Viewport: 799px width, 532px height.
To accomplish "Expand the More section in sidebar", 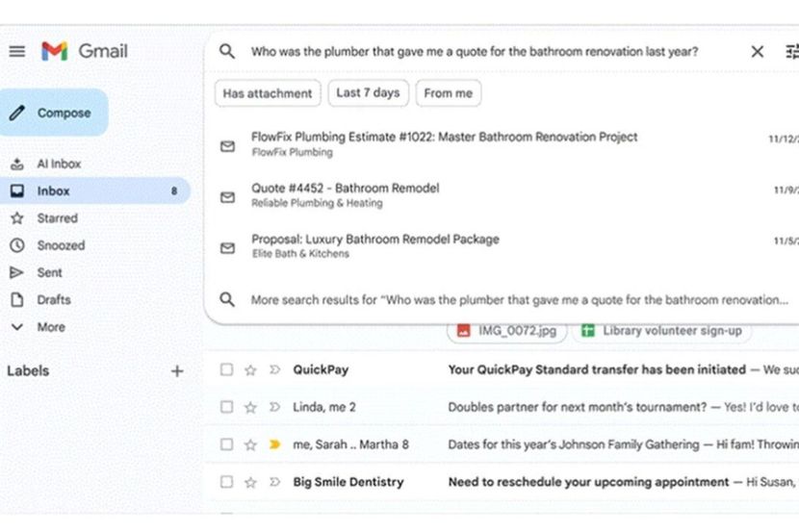I will [50, 327].
